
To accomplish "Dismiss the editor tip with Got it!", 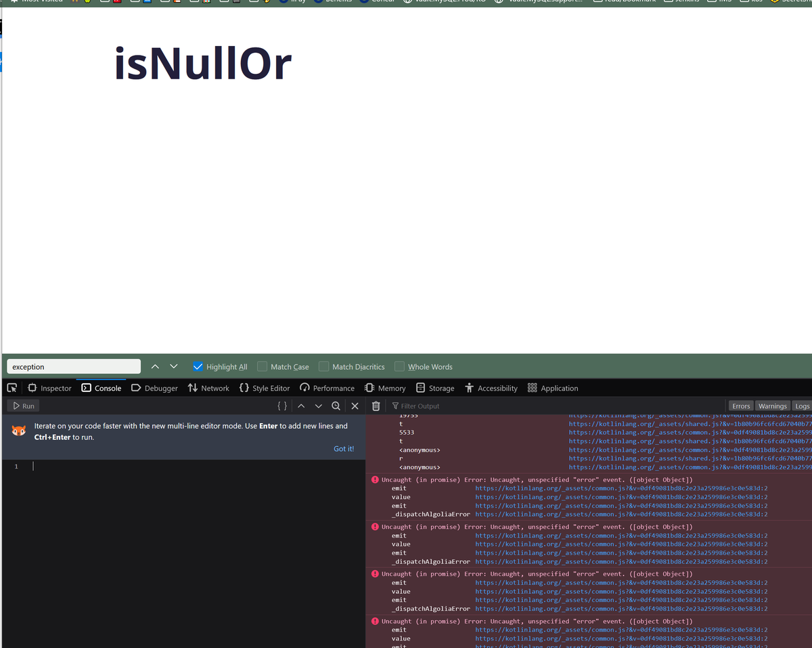I will click(344, 448).
